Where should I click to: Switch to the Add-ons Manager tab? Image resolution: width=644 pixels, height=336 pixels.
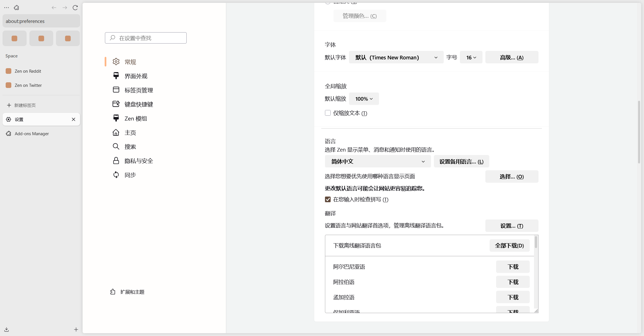coord(41,133)
